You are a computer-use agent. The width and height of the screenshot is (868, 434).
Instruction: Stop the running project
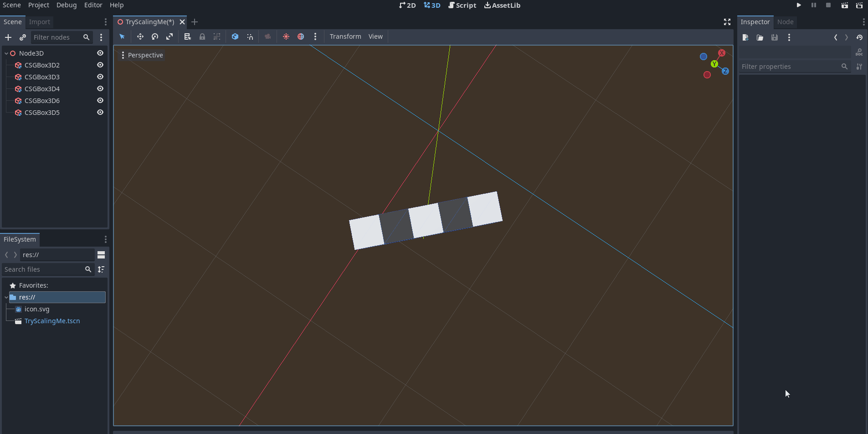[828, 5]
